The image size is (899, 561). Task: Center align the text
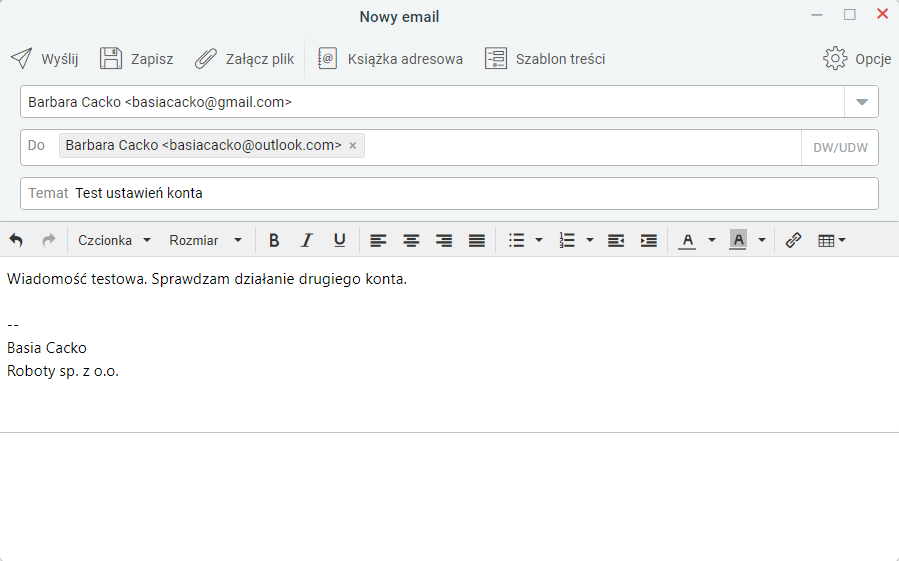click(411, 240)
